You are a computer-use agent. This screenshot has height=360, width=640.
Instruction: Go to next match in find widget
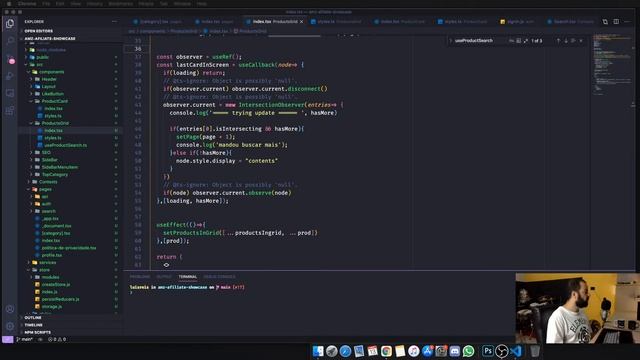pyautogui.click(x=566, y=41)
